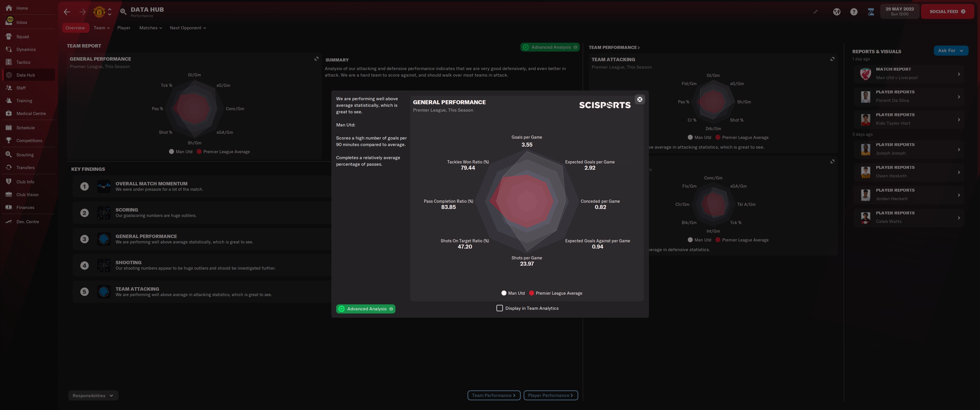Click the forward navigation arrow
Viewport: 980px width, 410px height.
click(83, 12)
